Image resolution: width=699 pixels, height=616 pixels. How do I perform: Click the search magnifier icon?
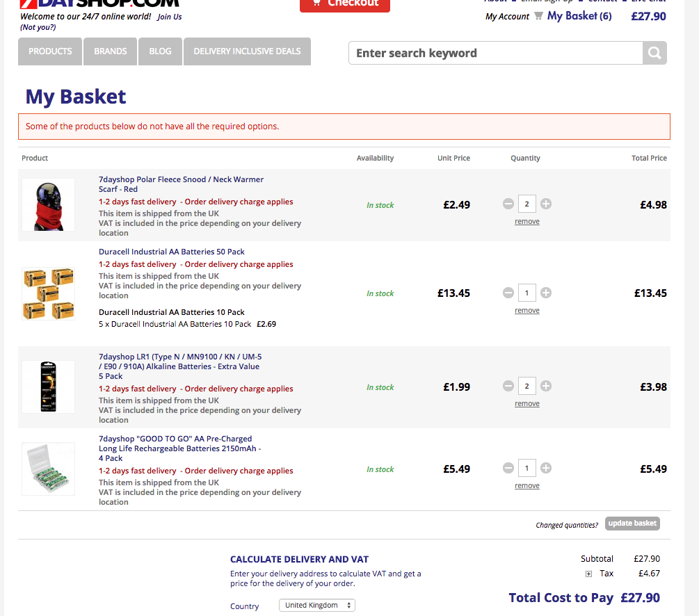point(654,53)
